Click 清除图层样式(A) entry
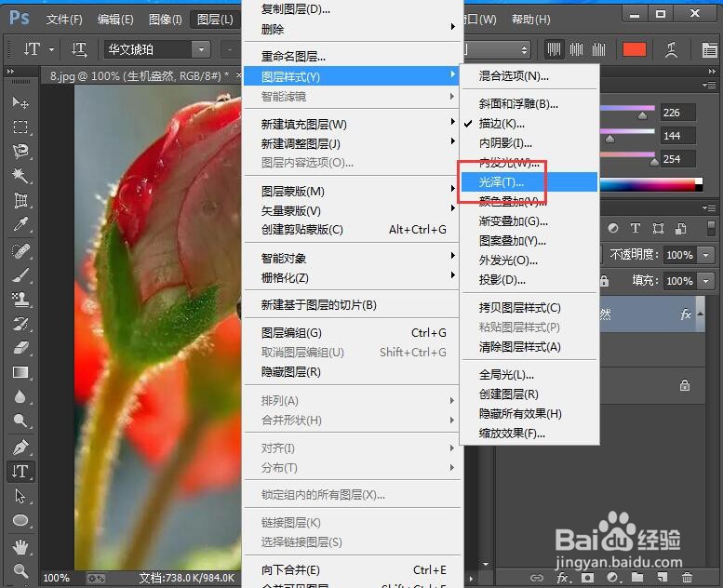 (x=529, y=347)
